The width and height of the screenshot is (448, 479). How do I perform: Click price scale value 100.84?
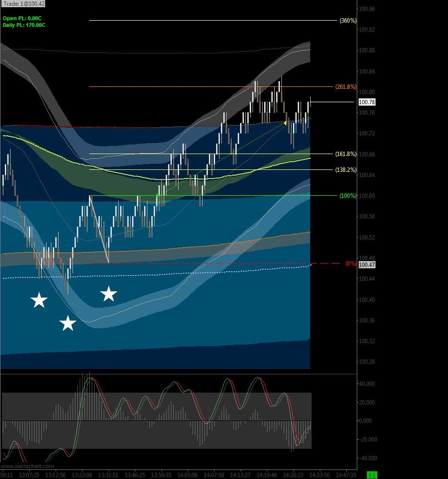(367, 71)
